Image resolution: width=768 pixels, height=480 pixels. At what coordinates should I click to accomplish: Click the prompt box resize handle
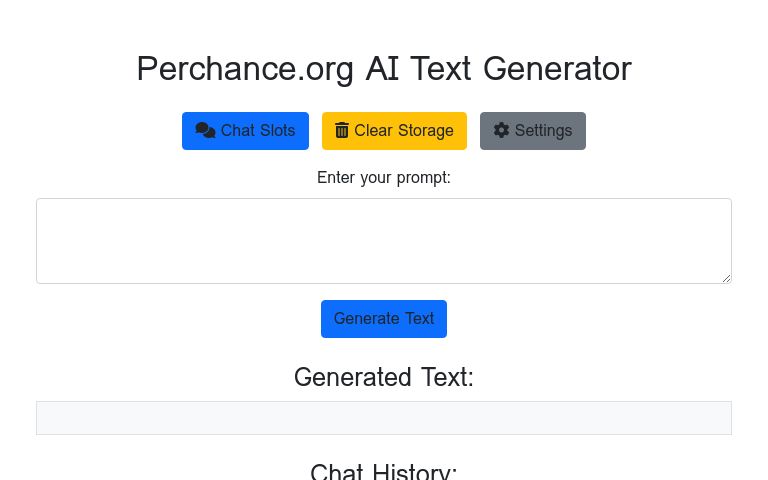[726, 278]
